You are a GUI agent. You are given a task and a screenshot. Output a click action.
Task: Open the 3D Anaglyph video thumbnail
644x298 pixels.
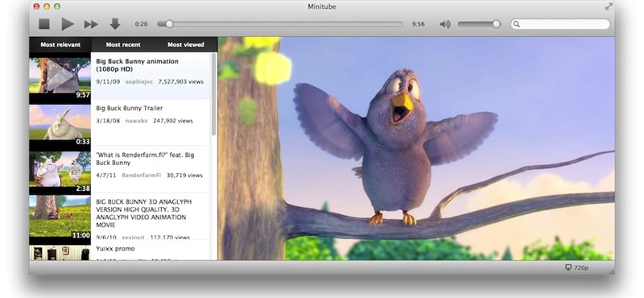coord(60,216)
